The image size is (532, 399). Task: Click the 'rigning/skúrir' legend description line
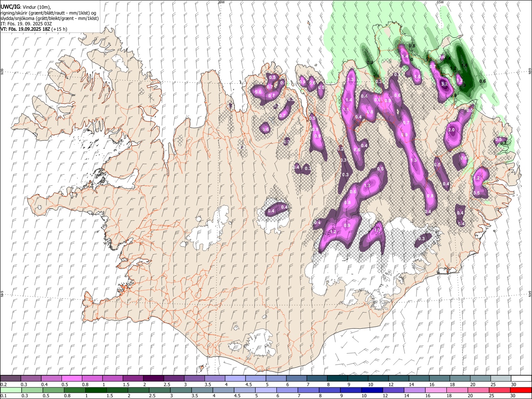(48, 13)
